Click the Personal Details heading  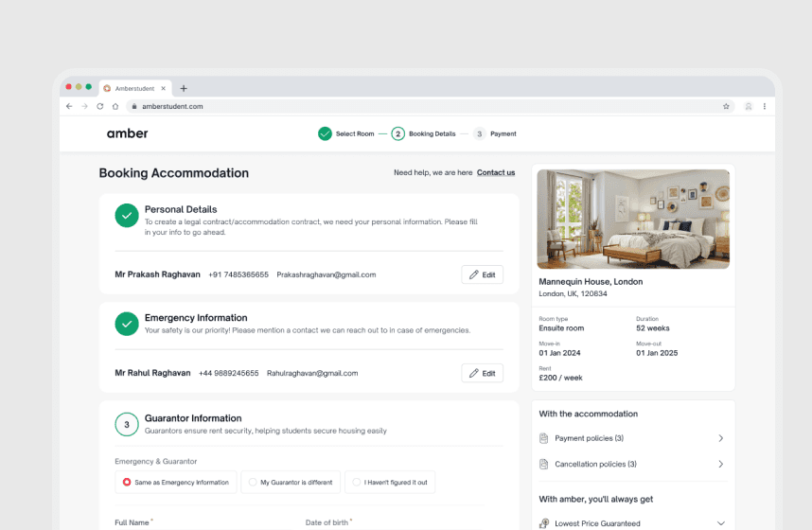tap(181, 209)
